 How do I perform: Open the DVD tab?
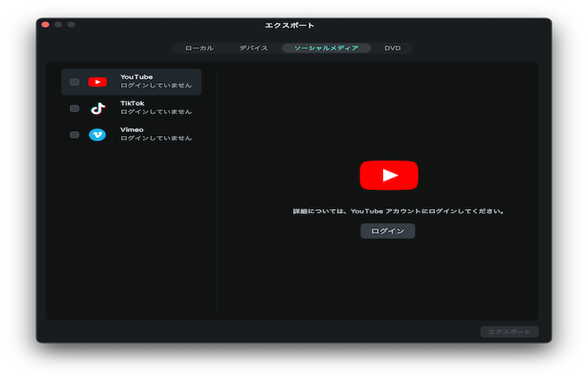(x=392, y=48)
